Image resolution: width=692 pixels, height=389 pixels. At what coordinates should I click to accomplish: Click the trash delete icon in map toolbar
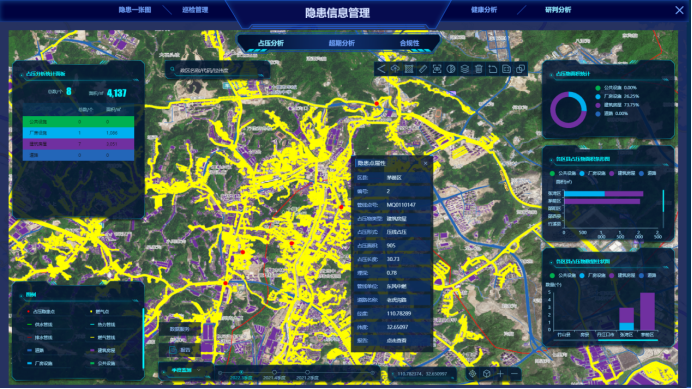click(478, 69)
